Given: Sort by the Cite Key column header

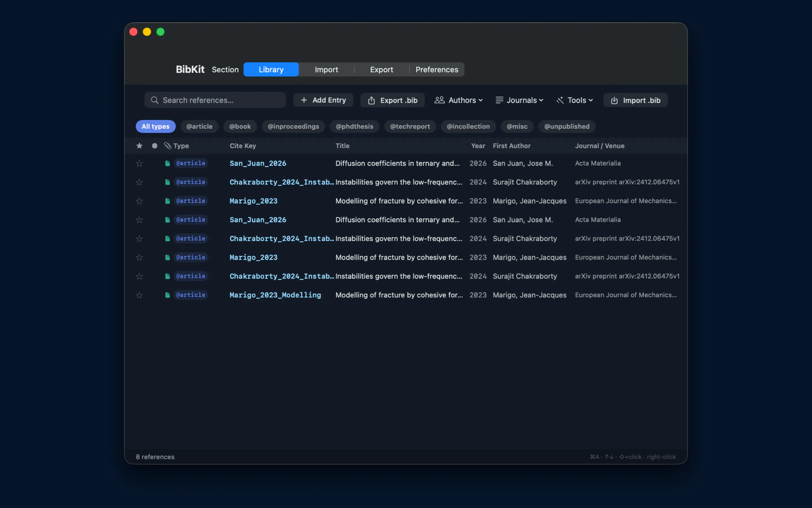Looking at the screenshot, I should 242,146.
